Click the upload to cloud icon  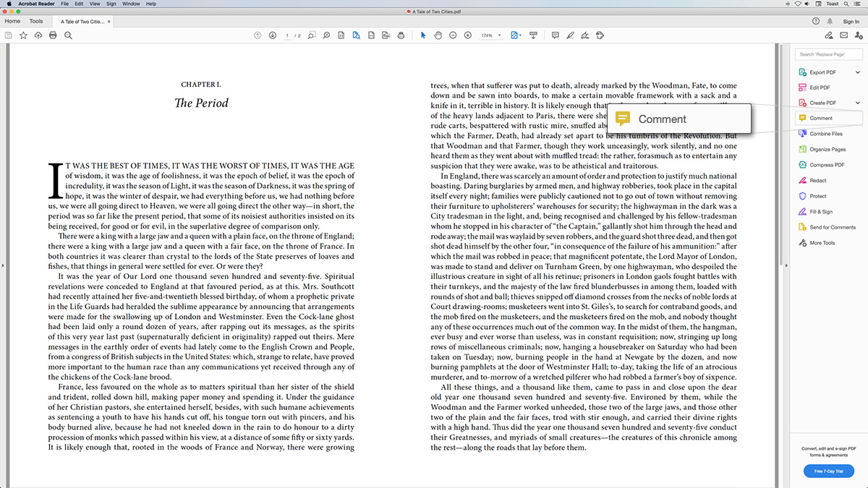(38, 35)
